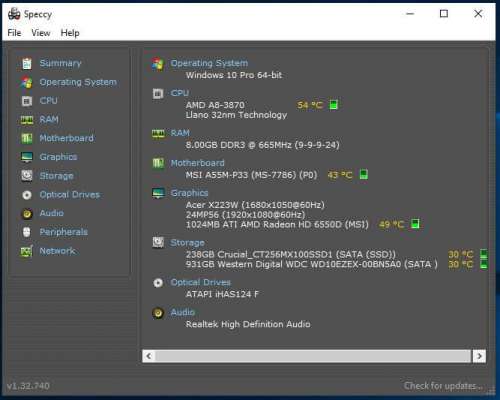Click the RAM stick icon in sidebar
Screen dimensions: 500x400
pos(27,120)
